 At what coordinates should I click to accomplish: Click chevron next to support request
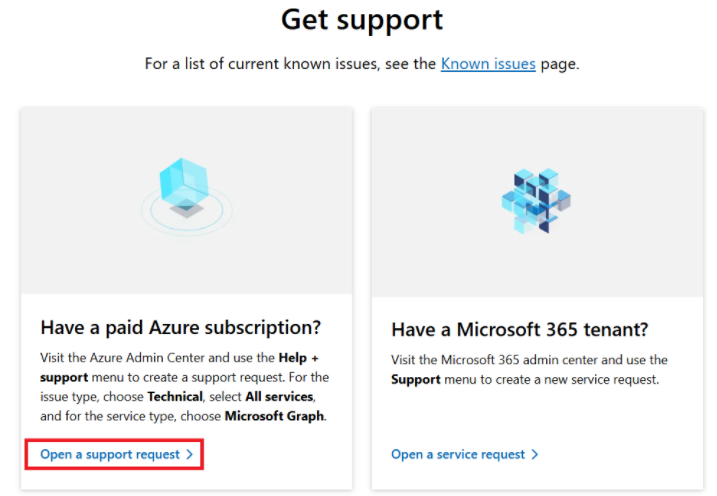190,454
